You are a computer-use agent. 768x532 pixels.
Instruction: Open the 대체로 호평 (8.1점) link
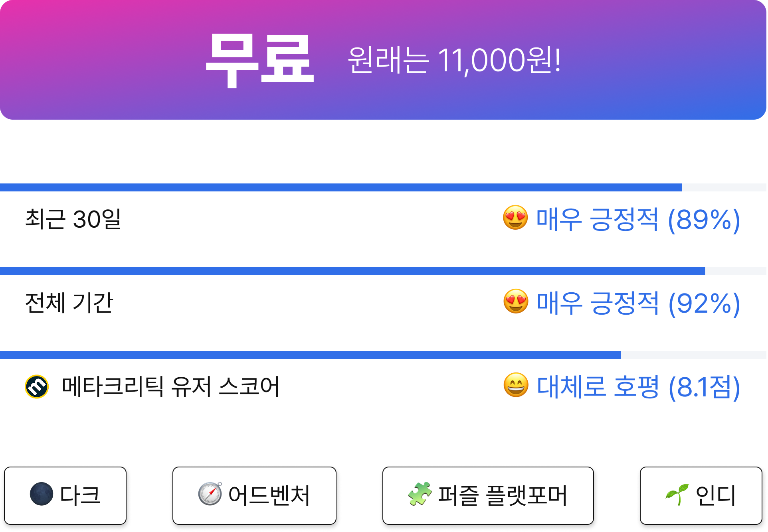coord(638,387)
